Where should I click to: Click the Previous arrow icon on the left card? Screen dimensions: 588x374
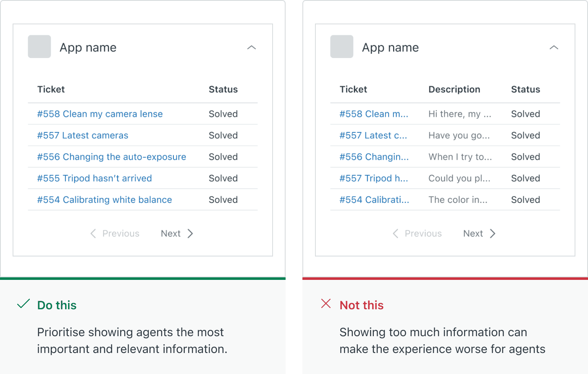tap(93, 233)
